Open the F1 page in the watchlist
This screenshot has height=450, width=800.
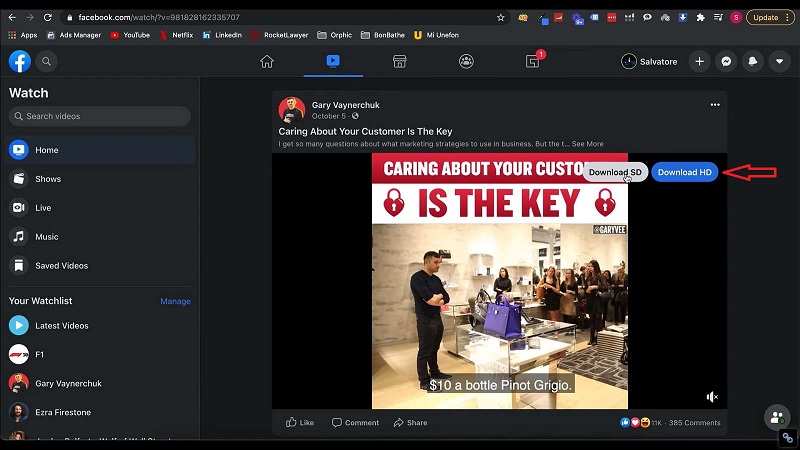[99, 355]
